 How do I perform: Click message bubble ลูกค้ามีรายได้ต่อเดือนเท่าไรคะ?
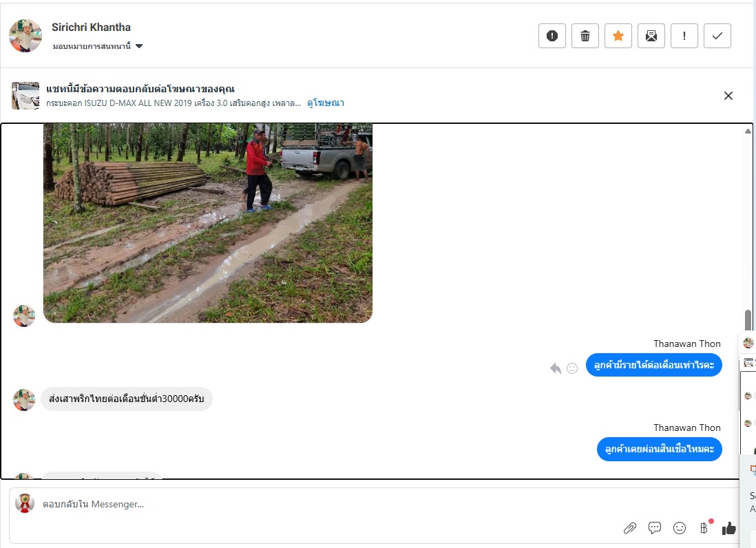(x=654, y=365)
